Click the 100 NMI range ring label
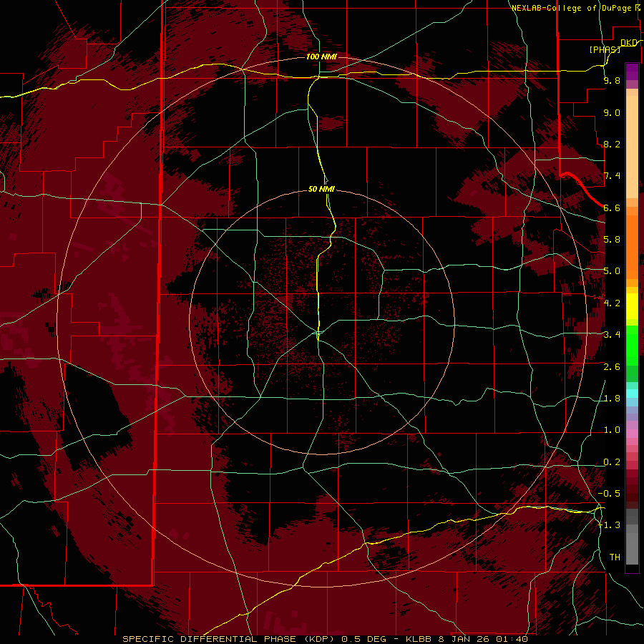 click(321, 57)
